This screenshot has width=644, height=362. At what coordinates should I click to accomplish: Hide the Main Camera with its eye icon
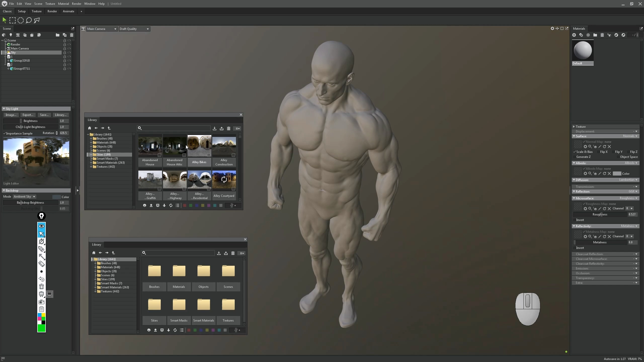[69, 49]
